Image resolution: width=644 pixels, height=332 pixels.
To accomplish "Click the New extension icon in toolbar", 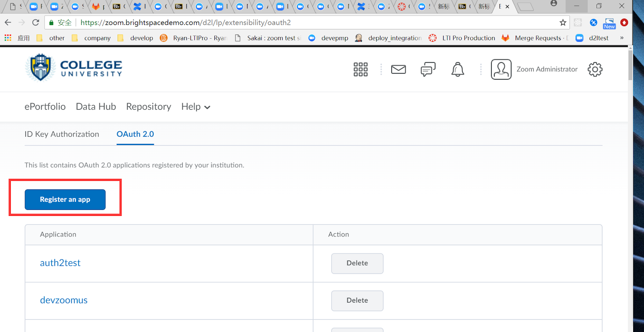I will click(609, 23).
